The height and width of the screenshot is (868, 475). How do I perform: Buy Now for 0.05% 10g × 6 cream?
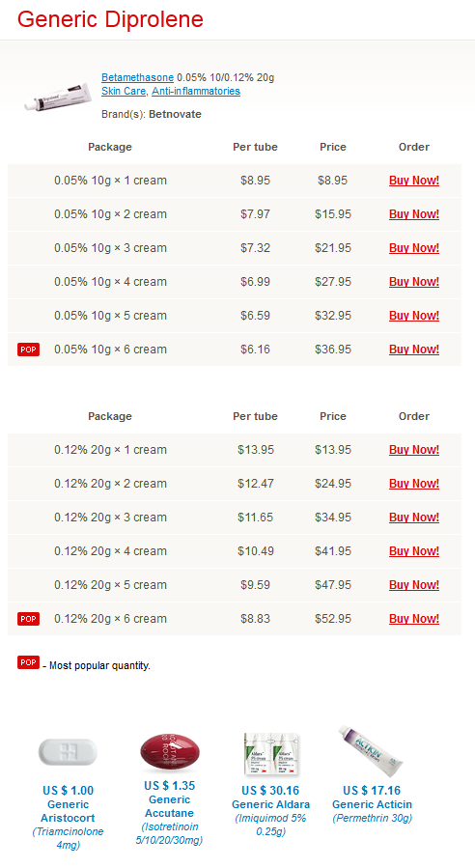[414, 350]
